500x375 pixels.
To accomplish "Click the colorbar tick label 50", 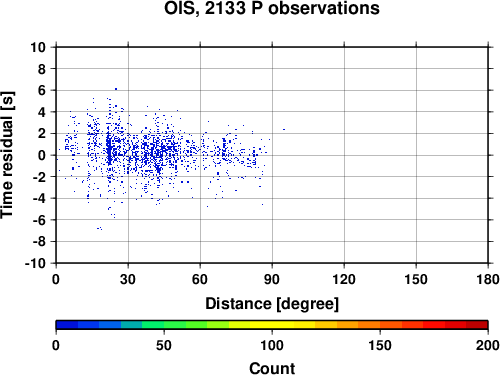I will (x=164, y=345).
